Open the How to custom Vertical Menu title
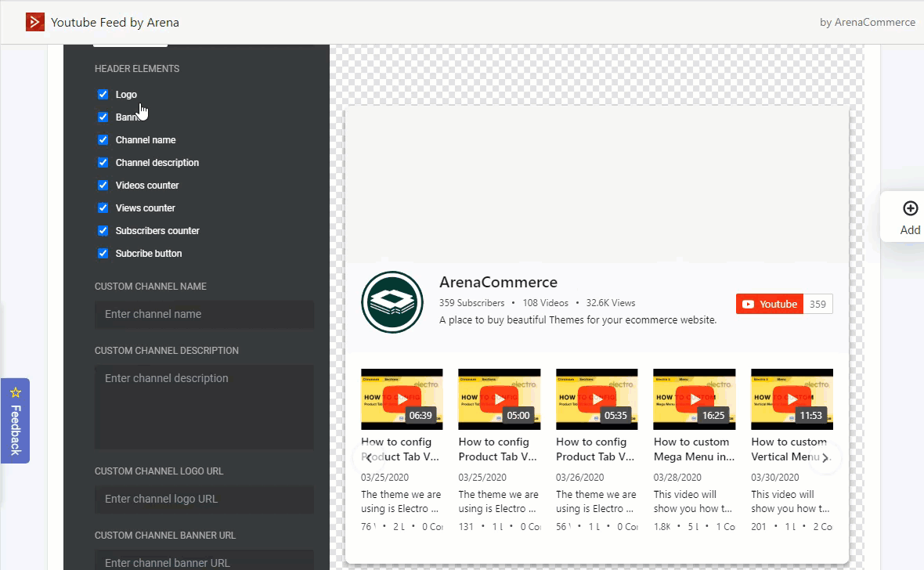The height and width of the screenshot is (570, 924). [789, 449]
